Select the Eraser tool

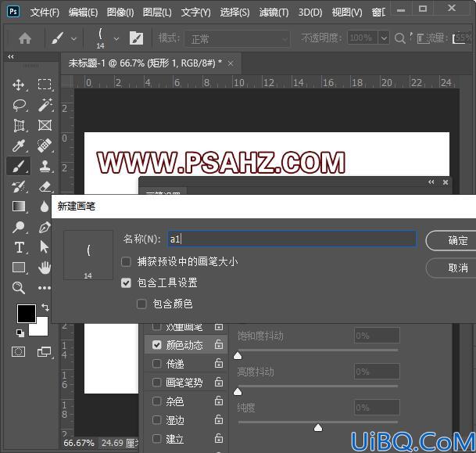click(45, 186)
